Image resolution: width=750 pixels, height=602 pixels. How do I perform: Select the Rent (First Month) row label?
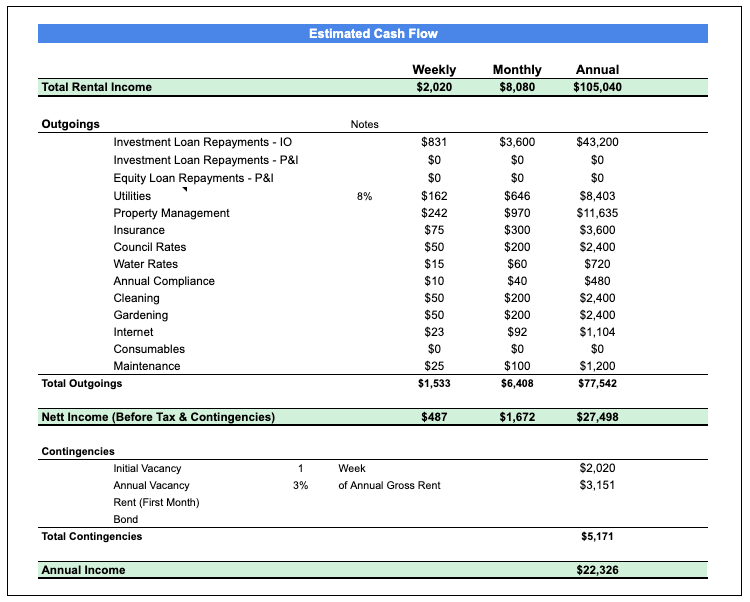point(156,503)
